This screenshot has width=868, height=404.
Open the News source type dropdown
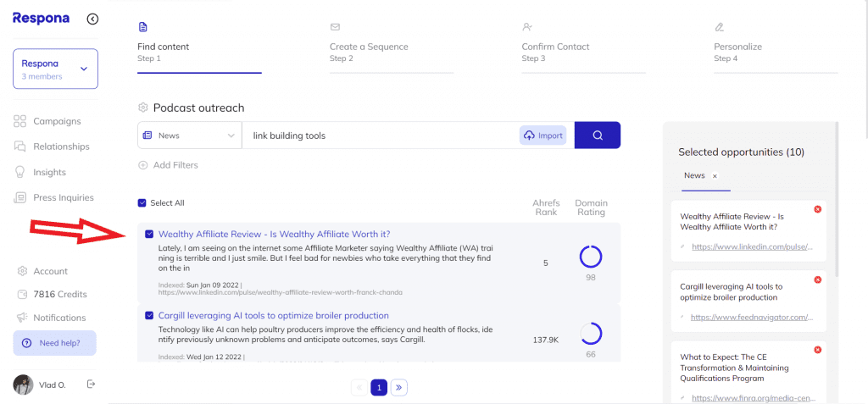189,135
